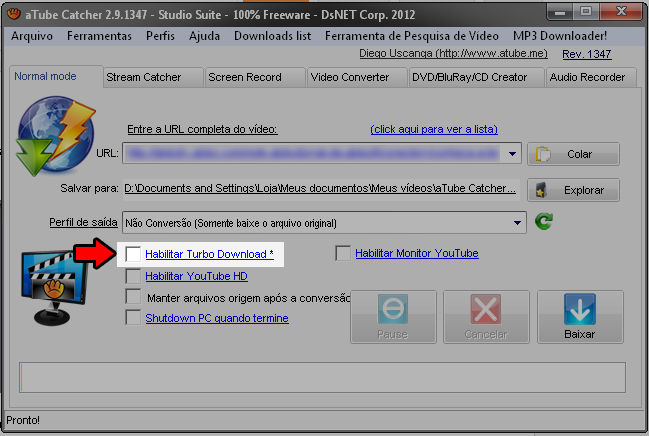The height and width of the screenshot is (436, 649).
Task: Click the Habilitar YouTube HD link
Action: (x=196, y=276)
